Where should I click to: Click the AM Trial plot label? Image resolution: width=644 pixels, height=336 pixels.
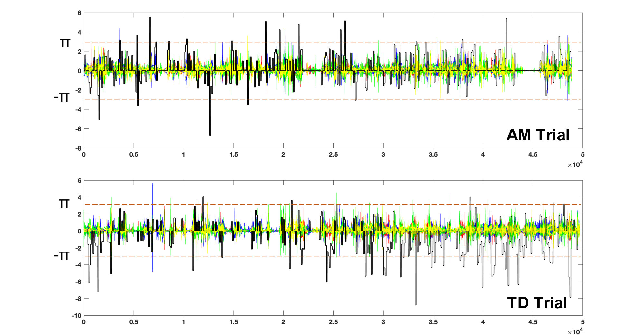[x=538, y=135]
